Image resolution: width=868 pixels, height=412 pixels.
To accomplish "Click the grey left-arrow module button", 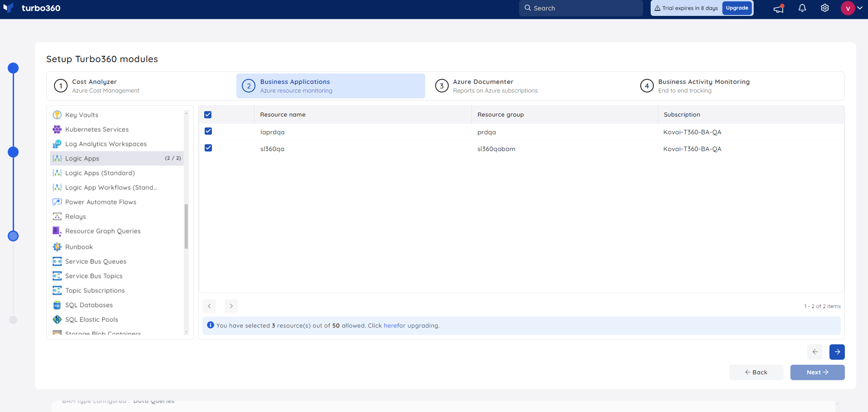I will coord(815,352).
